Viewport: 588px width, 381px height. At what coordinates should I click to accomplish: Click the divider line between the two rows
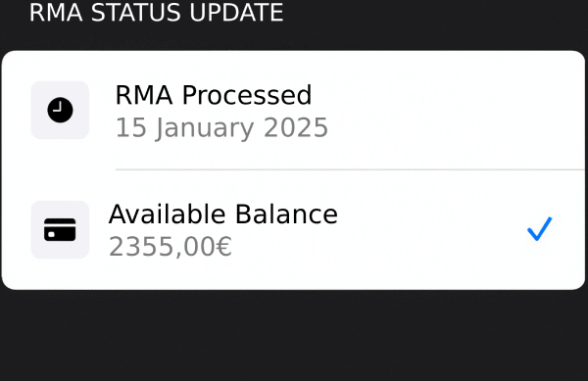tap(350, 169)
